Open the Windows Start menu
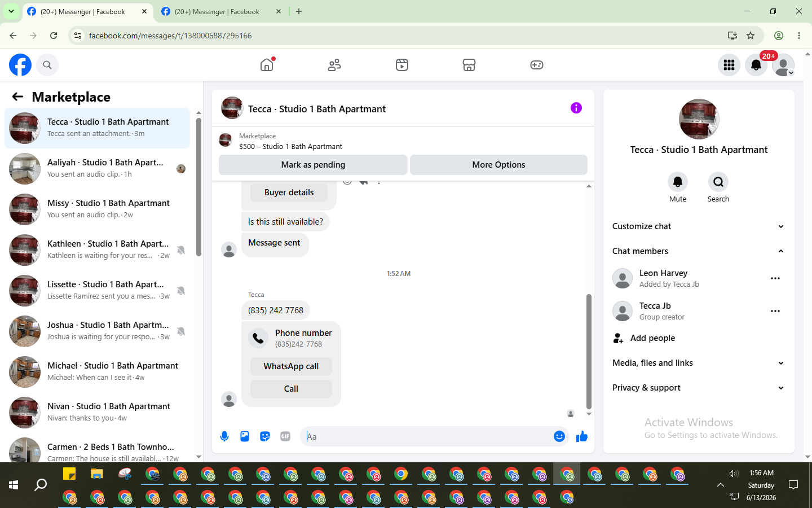 click(x=14, y=485)
